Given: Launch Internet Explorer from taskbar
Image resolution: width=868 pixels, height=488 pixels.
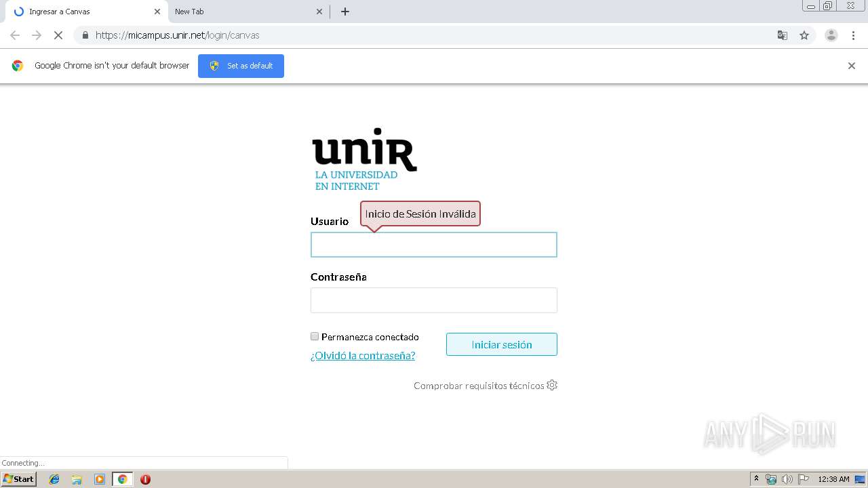Looking at the screenshot, I should (x=54, y=479).
